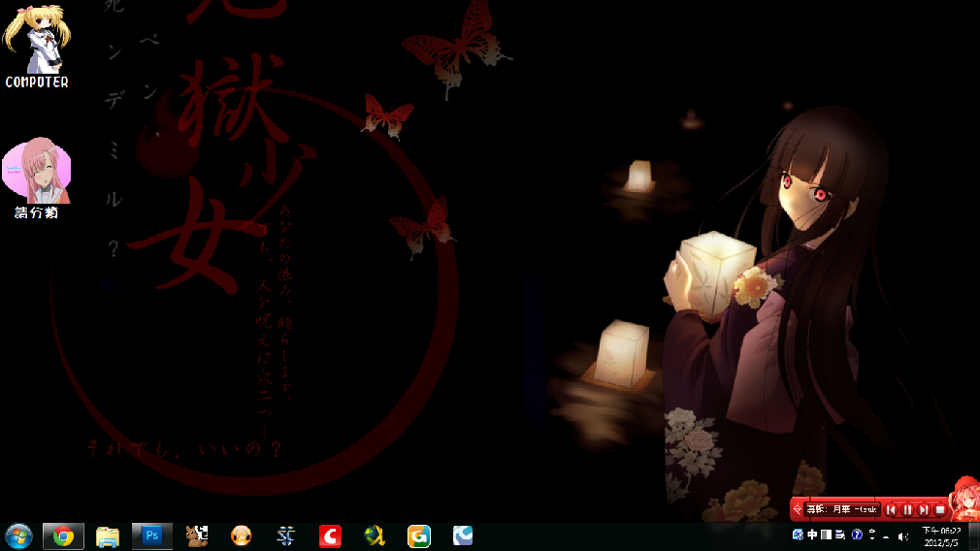Open the volume speaker control
Screen dimensions: 980x551
pyautogui.click(x=903, y=536)
